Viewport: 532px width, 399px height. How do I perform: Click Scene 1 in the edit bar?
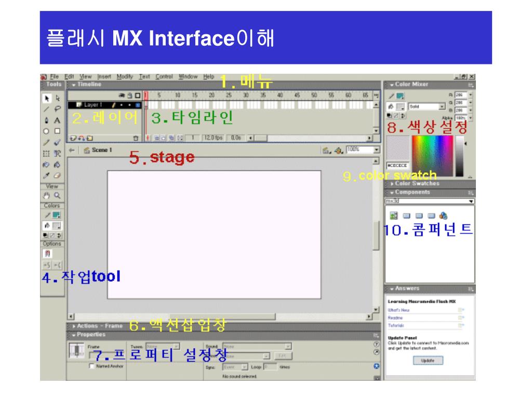102,150
